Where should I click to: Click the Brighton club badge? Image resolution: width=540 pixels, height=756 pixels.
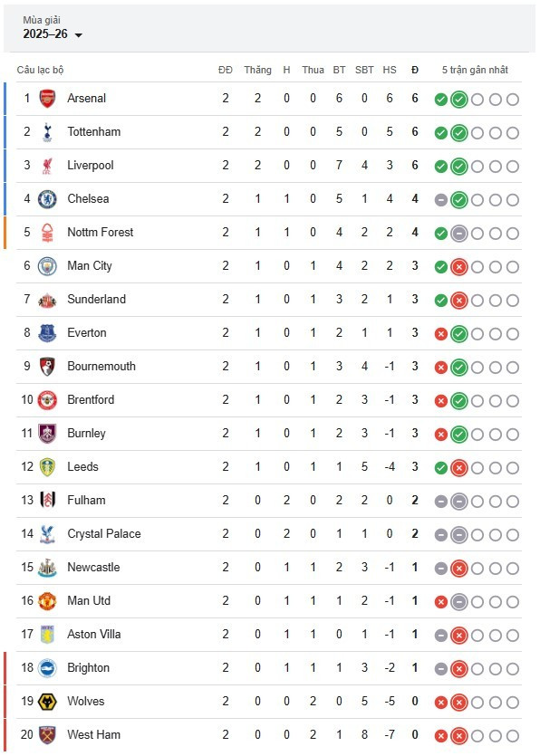pos(47,668)
